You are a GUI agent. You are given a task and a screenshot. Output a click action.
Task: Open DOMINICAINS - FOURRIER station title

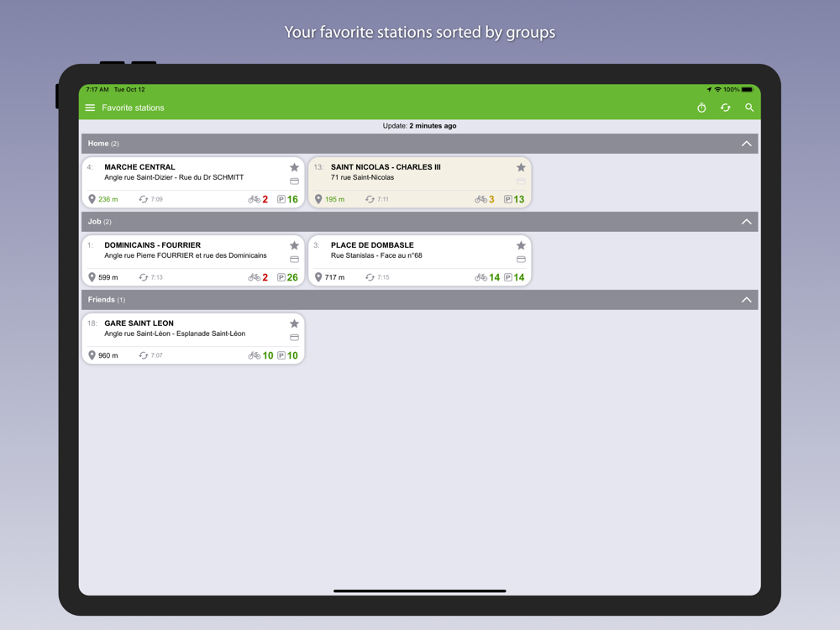(x=153, y=245)
